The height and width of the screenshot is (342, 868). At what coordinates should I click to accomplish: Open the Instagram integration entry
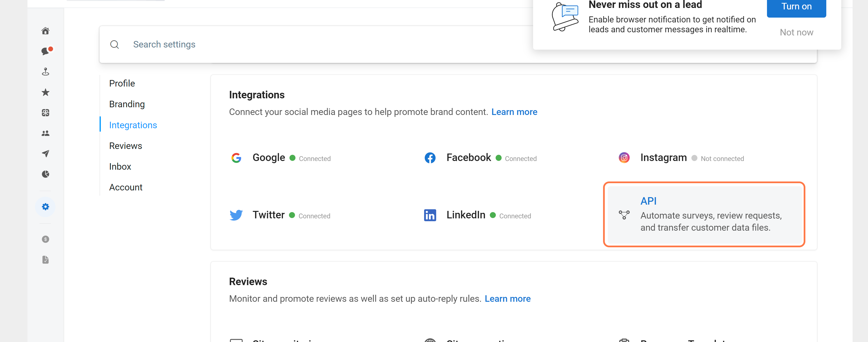[663, 158]
